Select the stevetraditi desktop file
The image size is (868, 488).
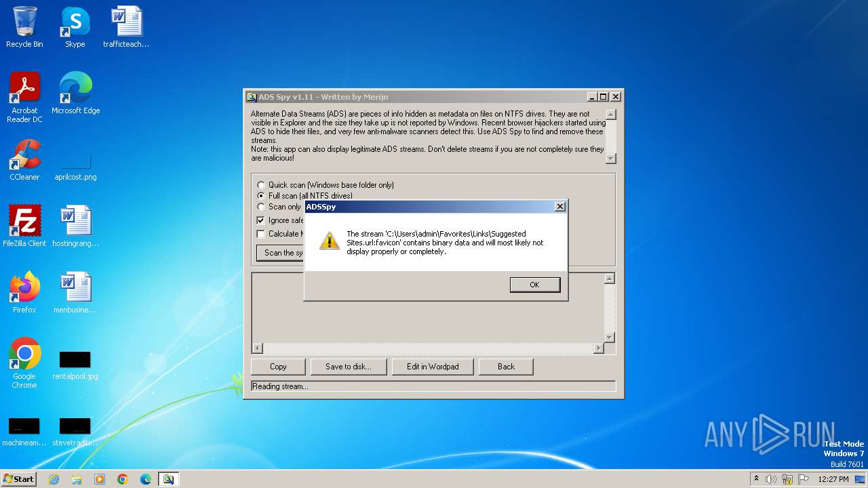pyautogui.click(x=75, y=432)
